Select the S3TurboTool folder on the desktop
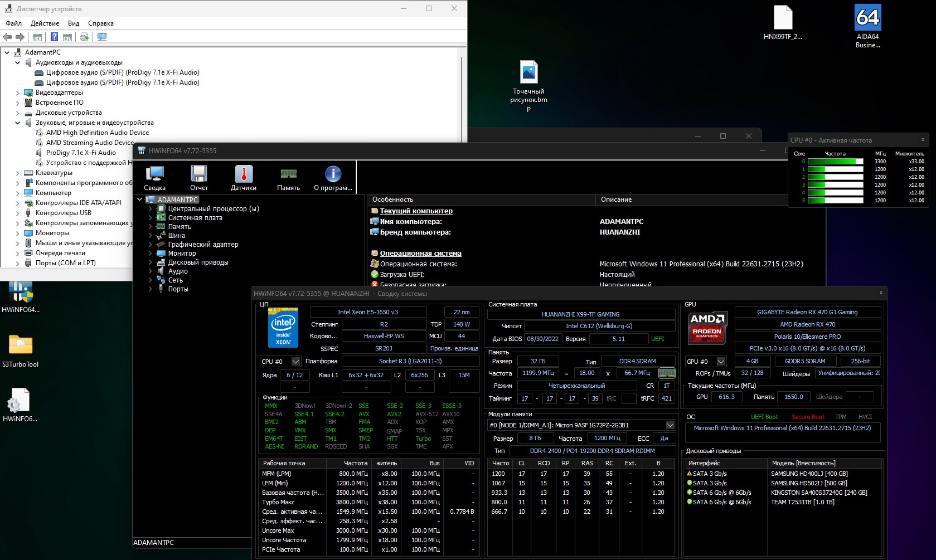This screenshot has width=936, height=560. pyautogui.click(x=21, y=351)
